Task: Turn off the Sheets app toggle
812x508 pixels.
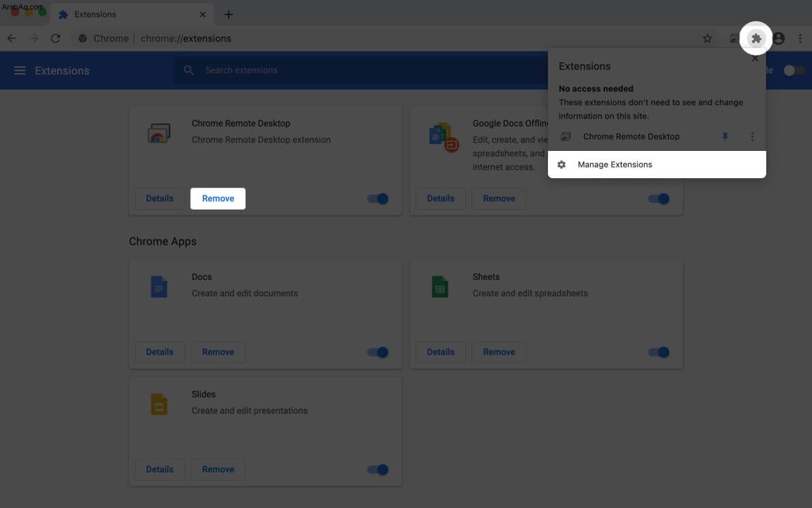Action: click(659, 352)
